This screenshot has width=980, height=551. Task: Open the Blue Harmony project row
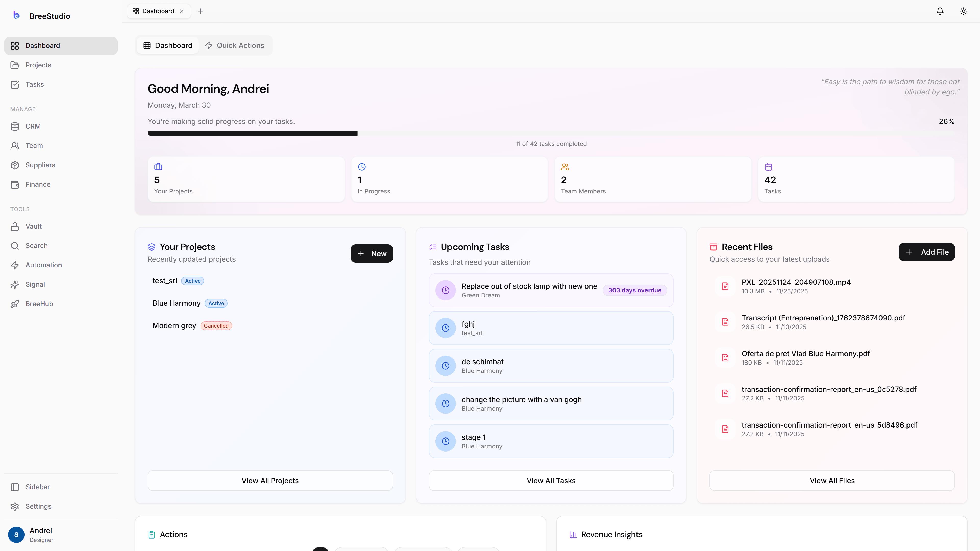tap(270, 303)
